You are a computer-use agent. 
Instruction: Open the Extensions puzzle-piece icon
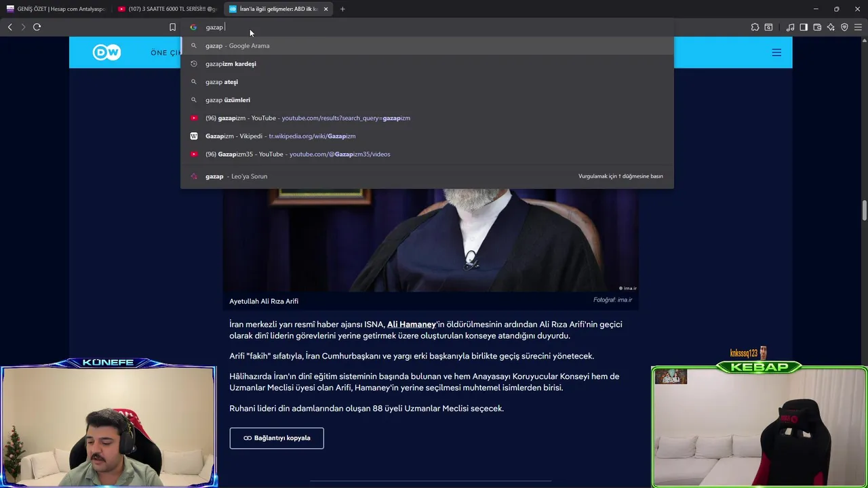coord(755,27)
